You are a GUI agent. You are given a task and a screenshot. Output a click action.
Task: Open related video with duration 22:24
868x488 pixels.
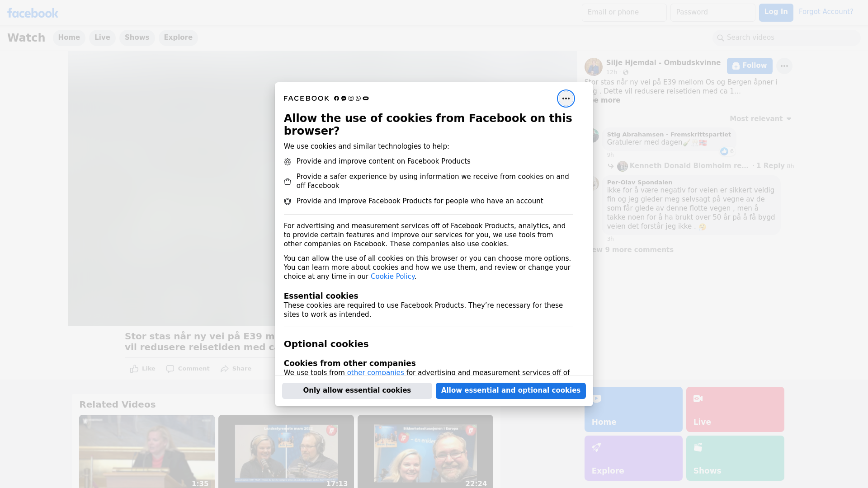click(425, 451)
